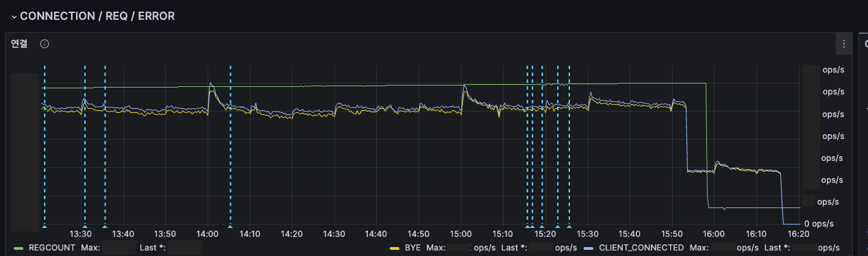Click the 16:00 time axis label
This screenshot has height=256, width=868.
[x=714, y=234]
